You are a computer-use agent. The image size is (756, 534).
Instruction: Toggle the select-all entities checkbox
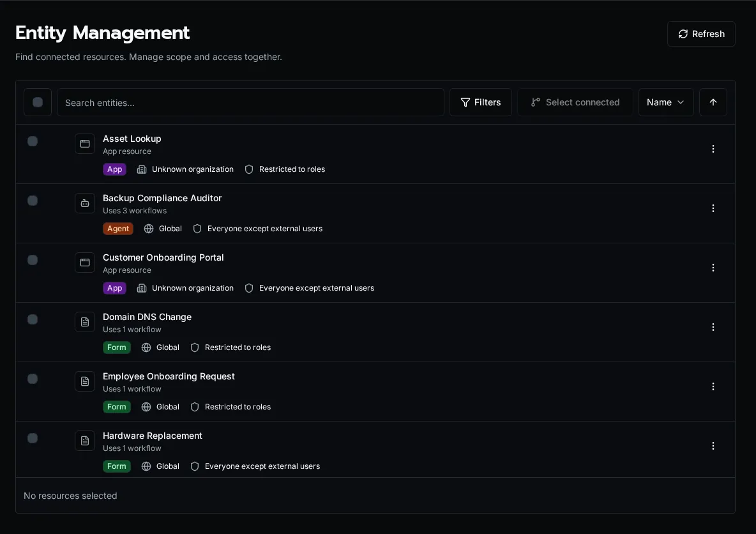pos(38,102)
